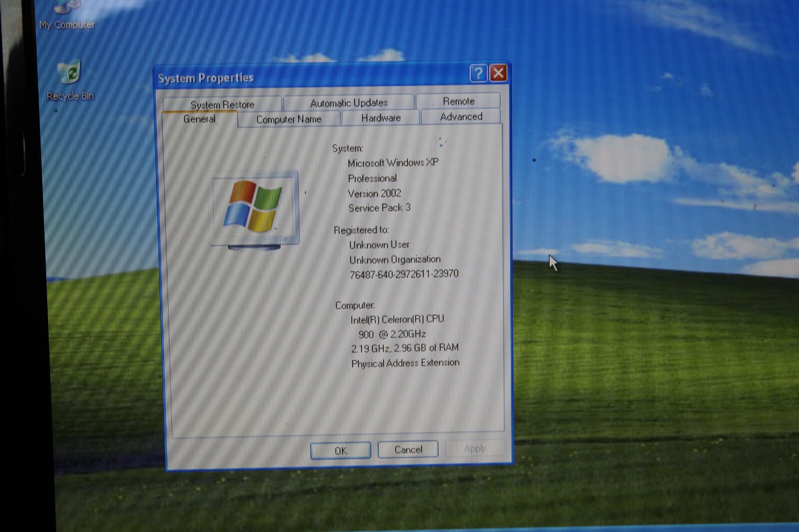Click product ID 76487-640-2972611-23970
Image resolution: width=799 pixels, height=532 pixels.
point(404,274)
